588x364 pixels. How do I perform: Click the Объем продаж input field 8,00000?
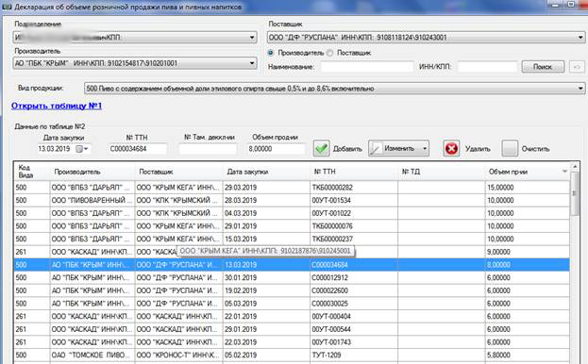pos(277,149)
